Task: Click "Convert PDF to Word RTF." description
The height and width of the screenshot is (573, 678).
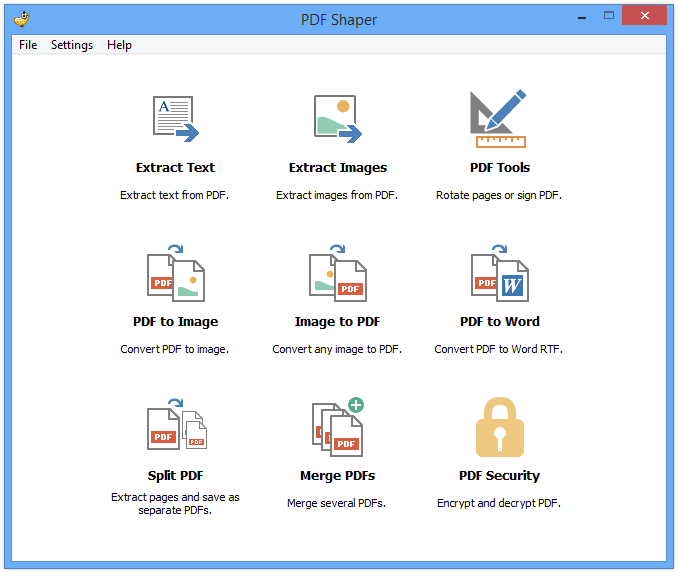Action: 499,349
